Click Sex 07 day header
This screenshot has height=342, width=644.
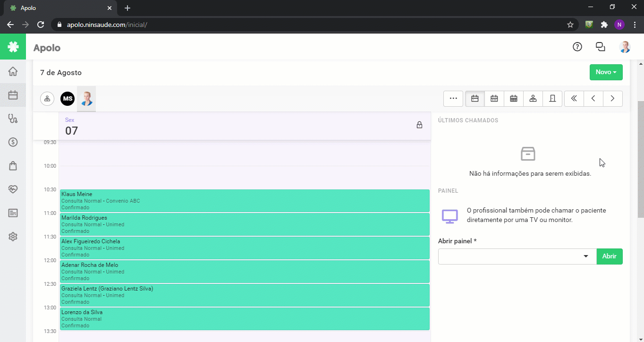(245, 126)
